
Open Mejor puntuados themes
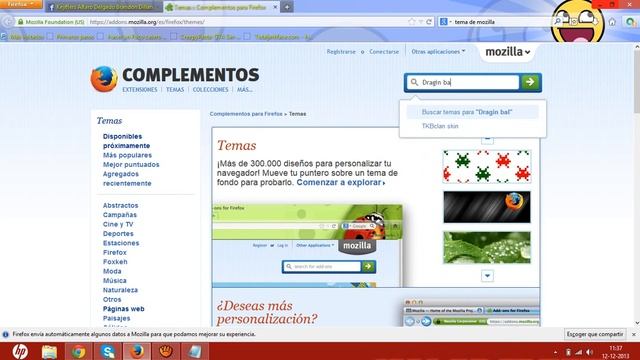click(x=131, y=164)
